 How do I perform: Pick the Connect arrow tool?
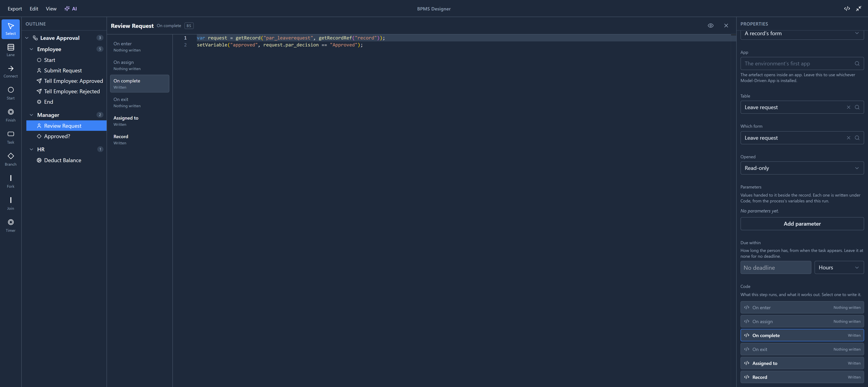tap(10, 72)
